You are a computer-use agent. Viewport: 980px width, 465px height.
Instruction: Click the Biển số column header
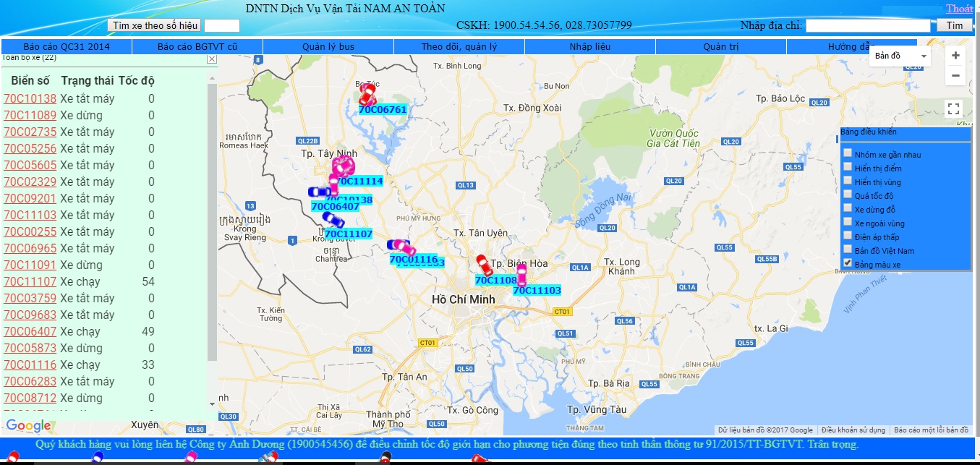coord(30,81)
